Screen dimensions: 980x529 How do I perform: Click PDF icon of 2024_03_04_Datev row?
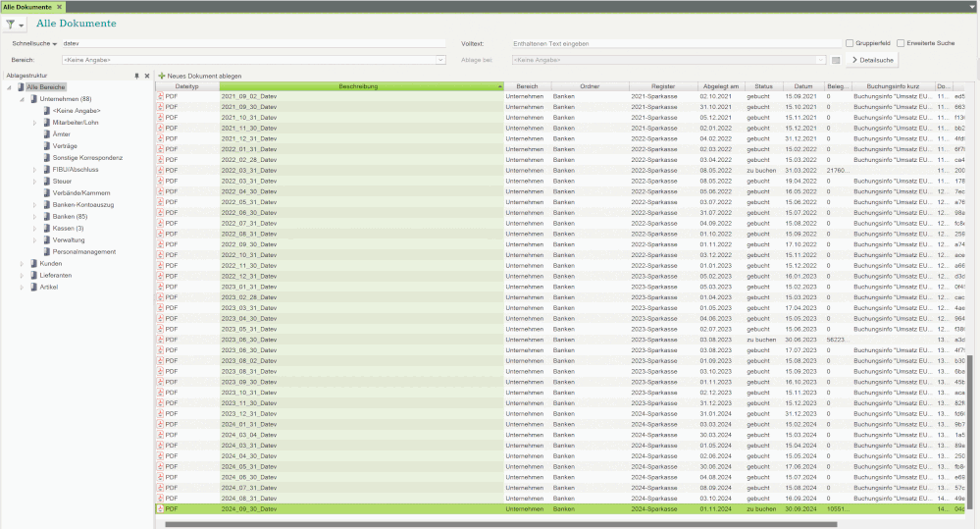(161, 435)
